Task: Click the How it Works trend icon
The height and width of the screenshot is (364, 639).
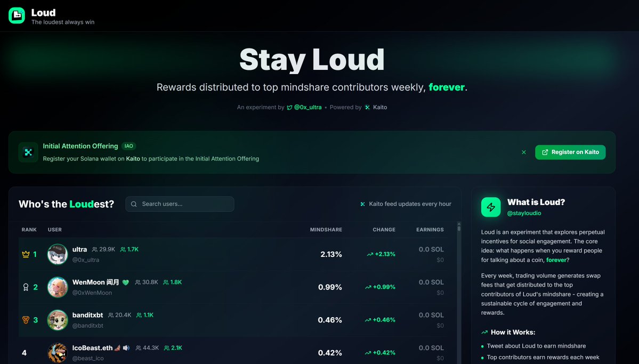Action: coord(484,332)
